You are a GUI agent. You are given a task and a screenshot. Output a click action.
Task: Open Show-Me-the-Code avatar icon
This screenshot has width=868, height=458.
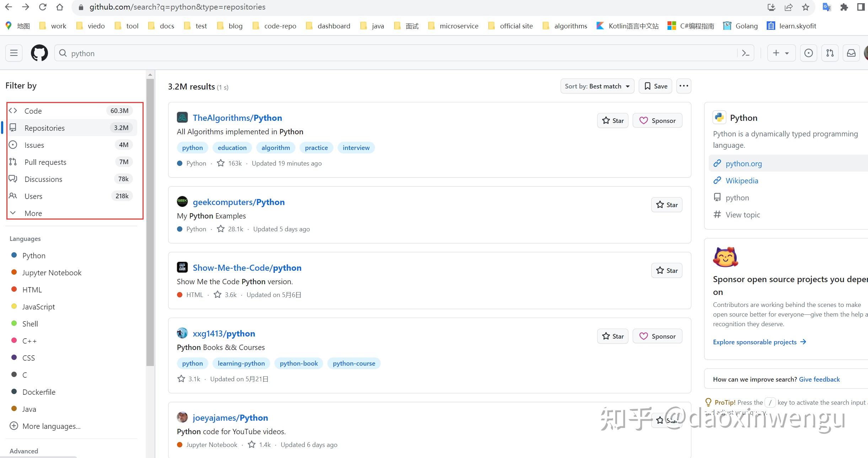[182, 267]
